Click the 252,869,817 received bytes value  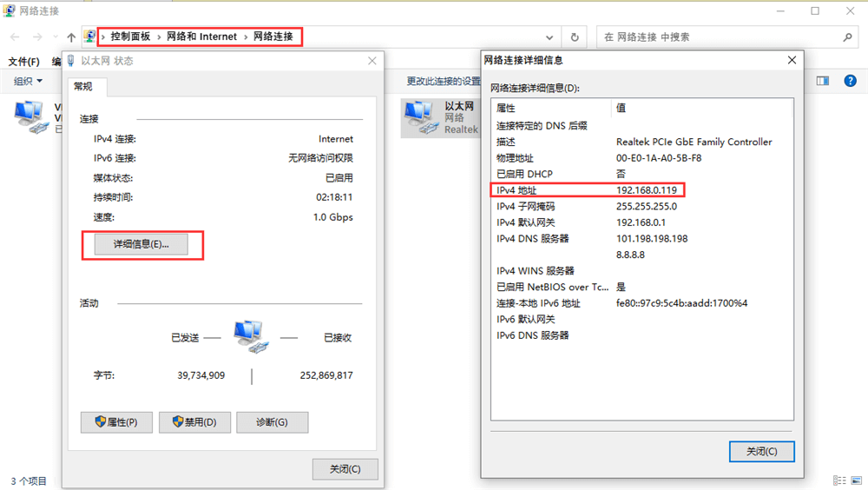click(x=326, y=375)
